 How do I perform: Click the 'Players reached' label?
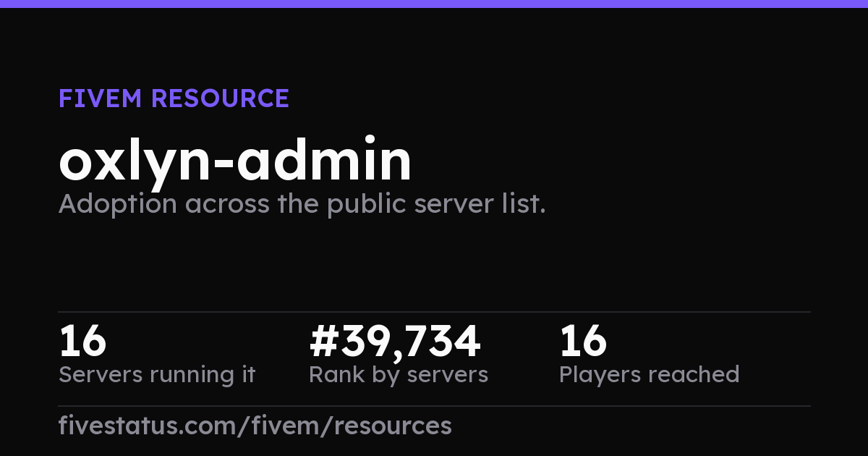[650, 375]
